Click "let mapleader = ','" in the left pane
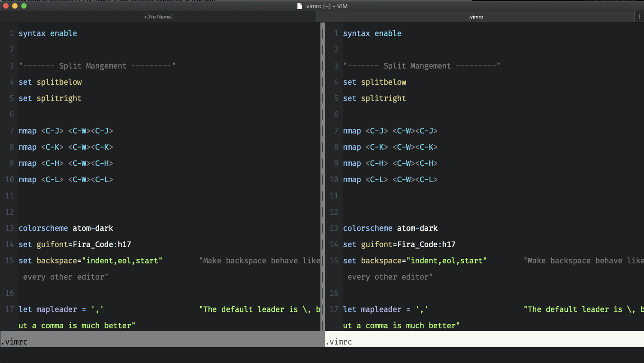 pyautogui.click(x=61, y=309)
